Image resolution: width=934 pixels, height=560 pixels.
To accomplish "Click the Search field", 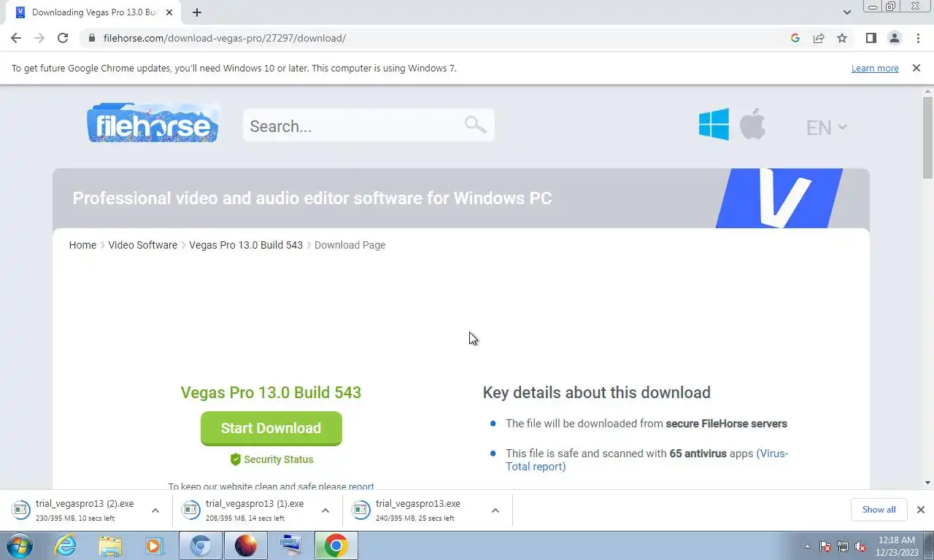I will [x=368, y=125].
